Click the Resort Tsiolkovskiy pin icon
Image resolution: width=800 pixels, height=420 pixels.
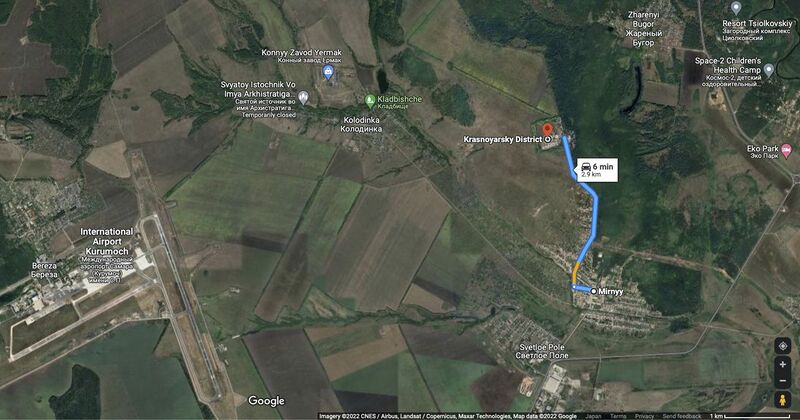click(736, 8)
